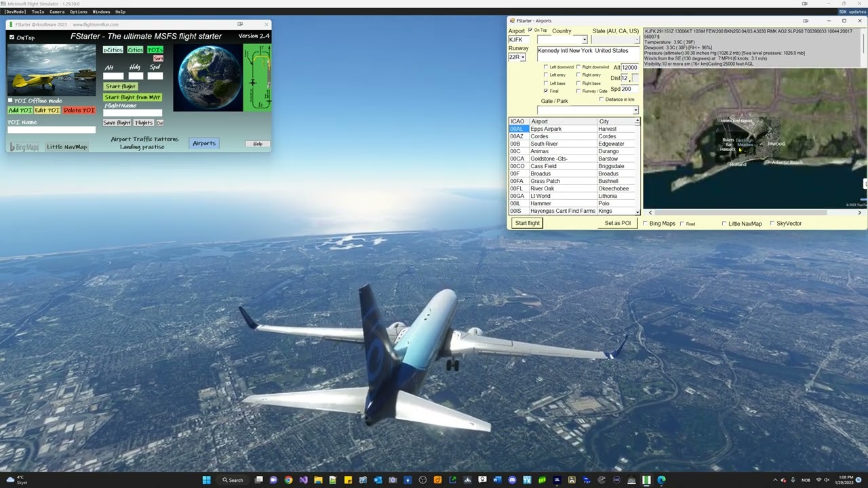Screen dimensions: 868x488
Task: Open Outlook from the taskbar
Action: pyautogui.click(x=378, y=480)
